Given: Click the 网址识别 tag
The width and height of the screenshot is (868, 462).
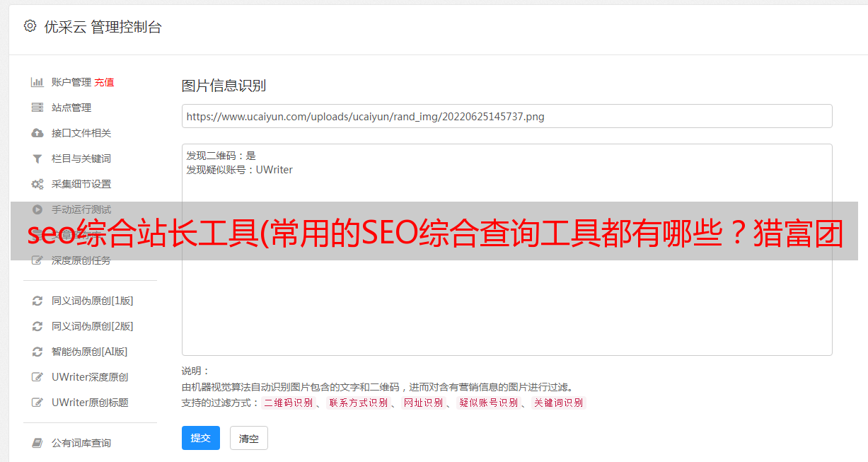Looking at the screenshot, I should pos(423,403).
